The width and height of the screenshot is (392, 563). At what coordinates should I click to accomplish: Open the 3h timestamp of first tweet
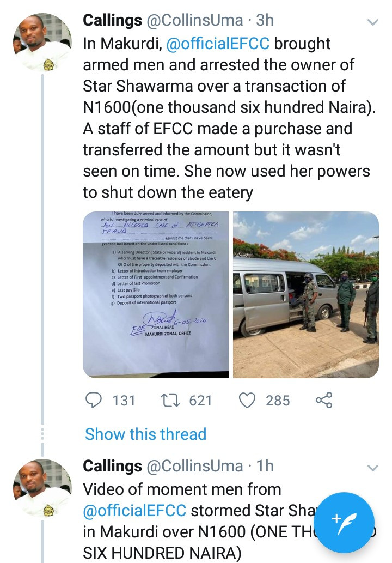[265, 21]
